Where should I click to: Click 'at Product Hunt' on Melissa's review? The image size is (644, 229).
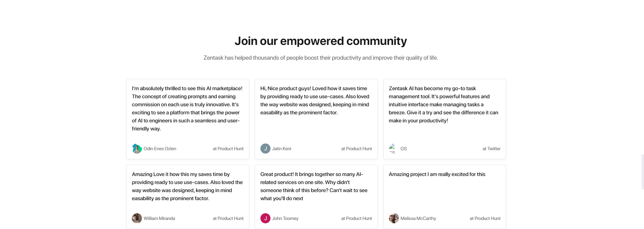(x=485, y=218)
